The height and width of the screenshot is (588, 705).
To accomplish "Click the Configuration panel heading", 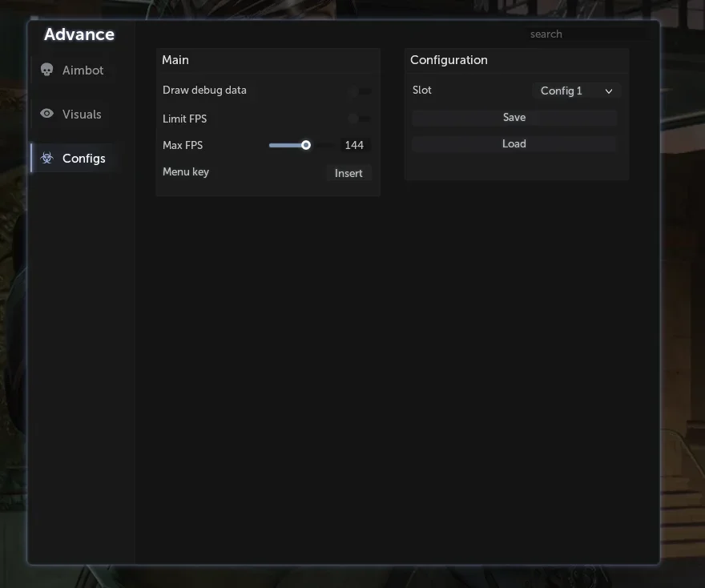I will (x=449, y=60).
